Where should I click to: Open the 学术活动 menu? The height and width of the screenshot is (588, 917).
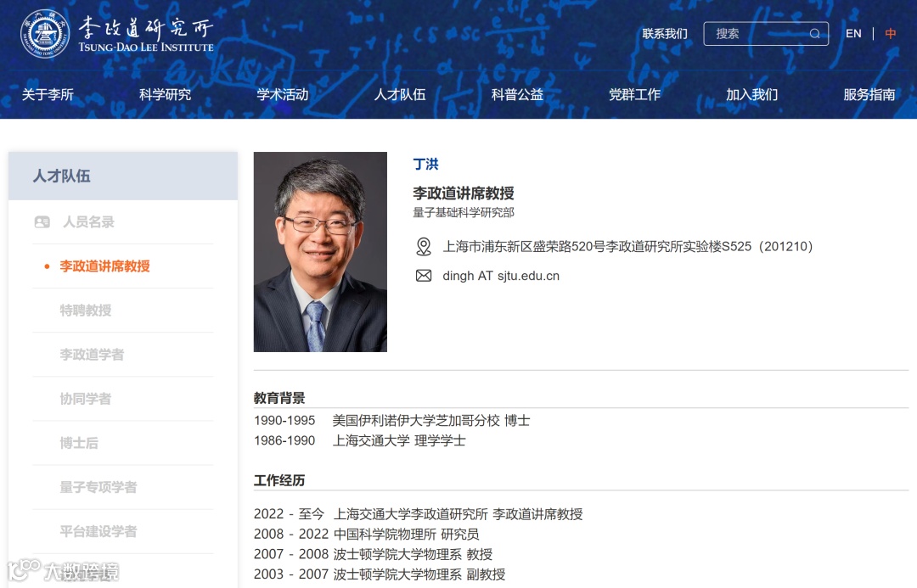click(x=283, y=95)
